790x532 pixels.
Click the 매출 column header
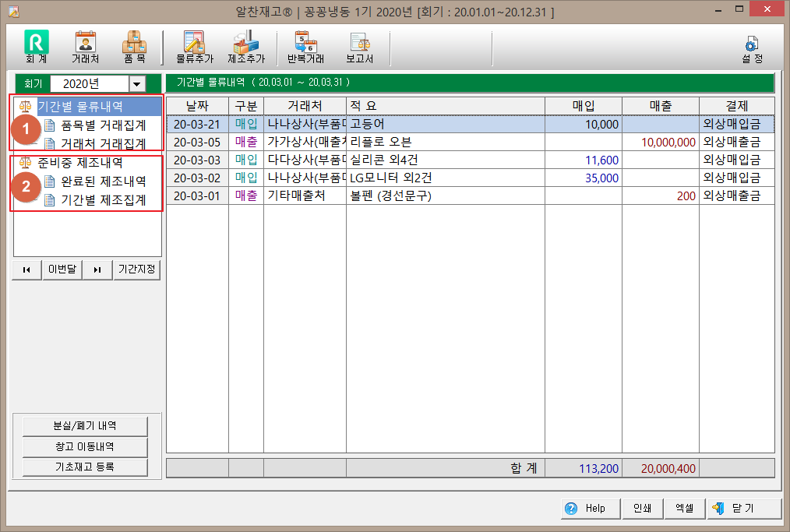coord(661,106)
